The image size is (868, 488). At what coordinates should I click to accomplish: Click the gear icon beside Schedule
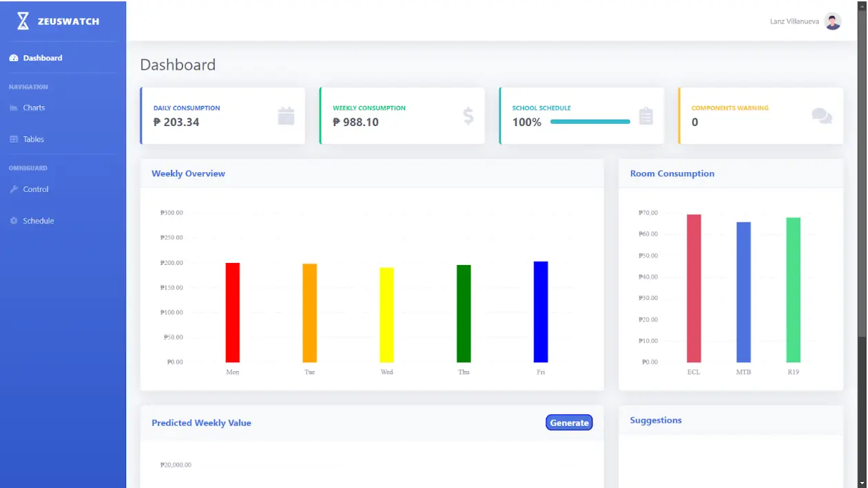(14, 221)
